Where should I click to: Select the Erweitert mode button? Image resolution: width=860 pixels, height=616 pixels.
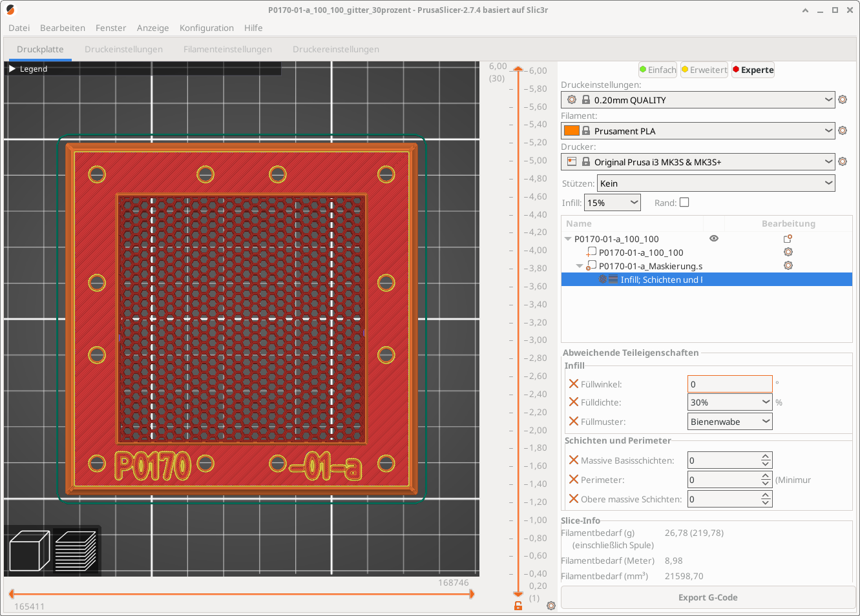coord(704,70)
